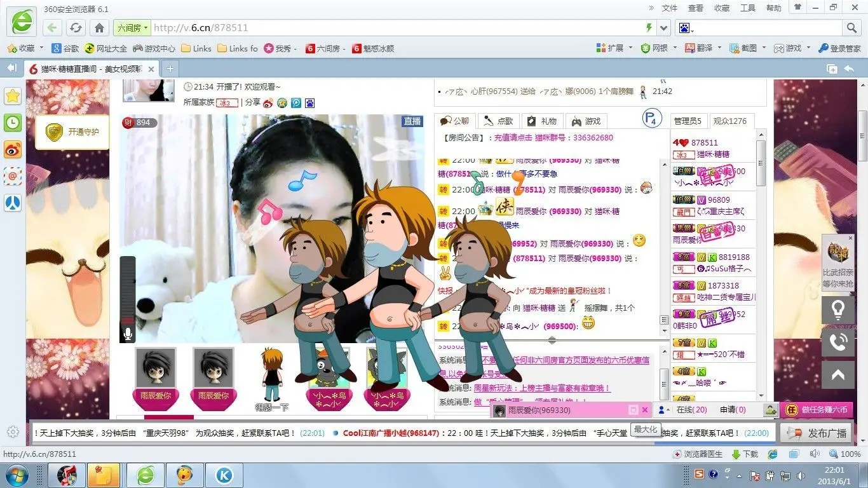Image resolution: width=868 pixels, height=488 pixels.
Task: Open a new browser tab with plus button
Action: coord(170,69)
